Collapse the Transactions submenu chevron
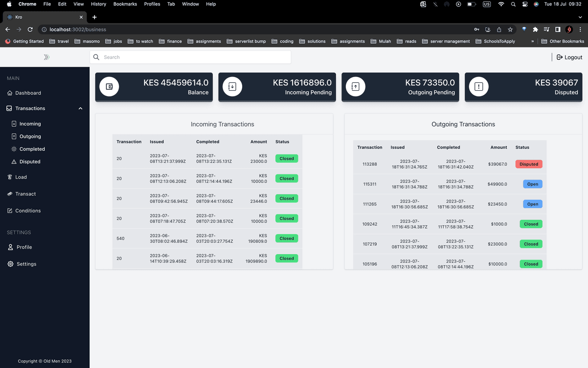 (80, 108)
